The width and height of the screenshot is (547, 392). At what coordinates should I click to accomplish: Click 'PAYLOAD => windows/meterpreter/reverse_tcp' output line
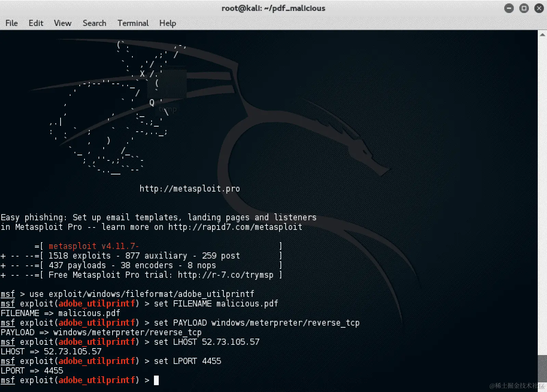(x=101, y=332)
